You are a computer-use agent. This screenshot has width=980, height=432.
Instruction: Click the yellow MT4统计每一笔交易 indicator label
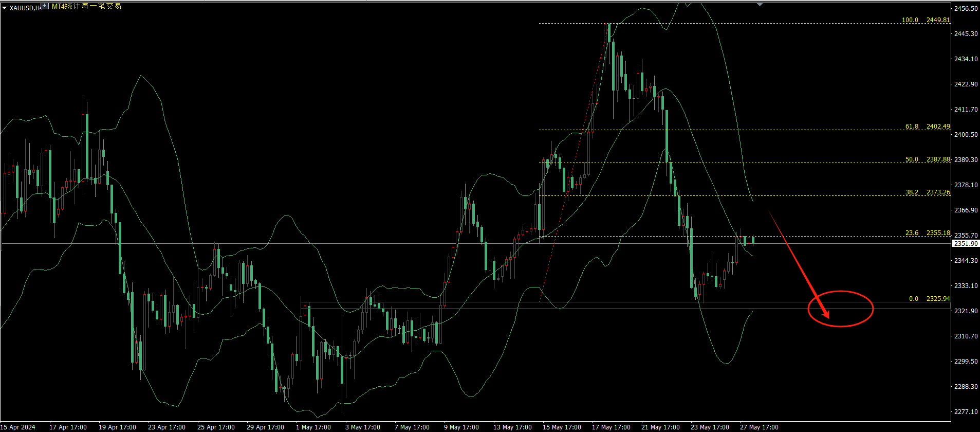click(86, 6)
